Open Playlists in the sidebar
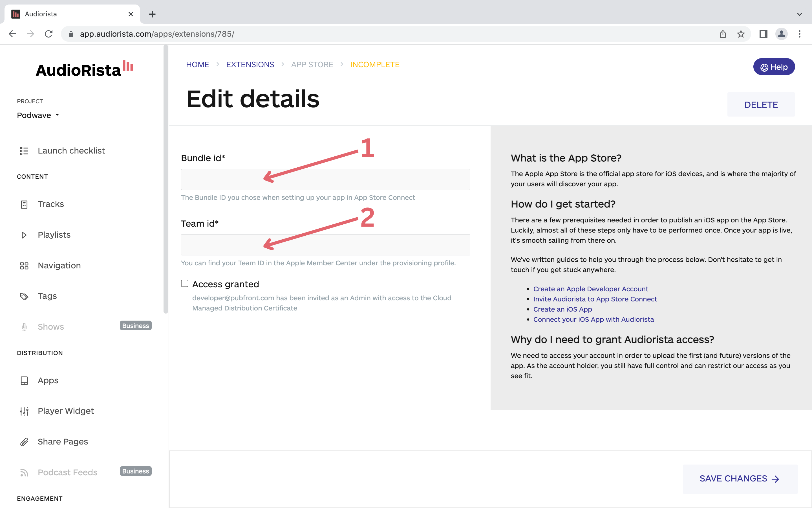 pyautogui.click(x=54, y=235)
